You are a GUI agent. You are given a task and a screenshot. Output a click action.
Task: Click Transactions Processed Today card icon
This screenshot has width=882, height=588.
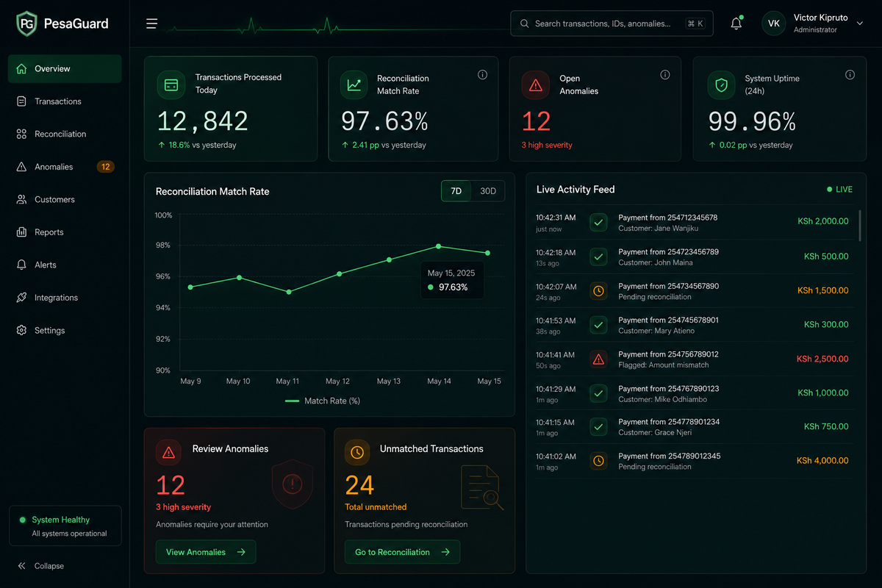tap(171, 85)
